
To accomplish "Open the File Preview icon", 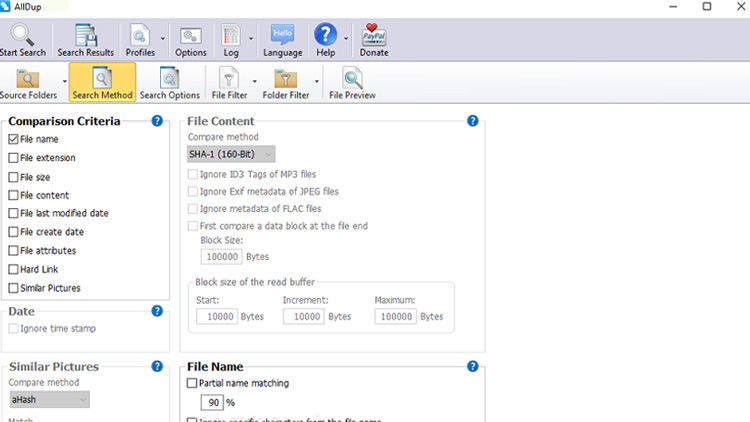I will (352, 80).
